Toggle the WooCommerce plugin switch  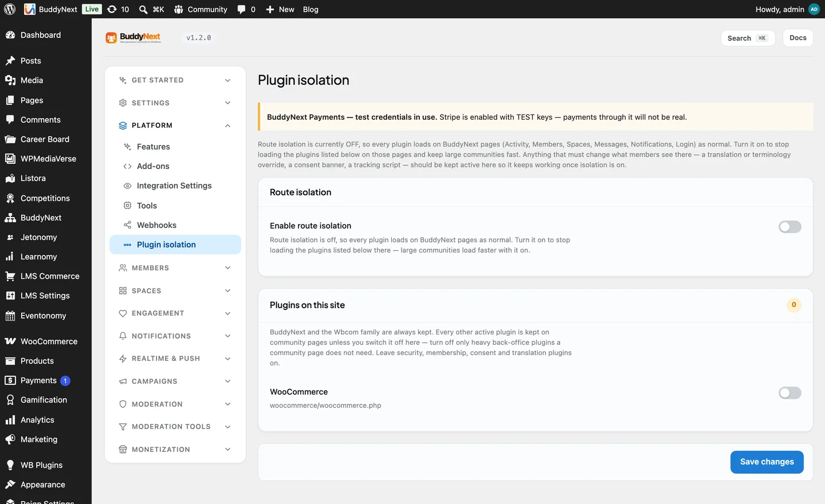pyautogui.click(x=789, y=393)
